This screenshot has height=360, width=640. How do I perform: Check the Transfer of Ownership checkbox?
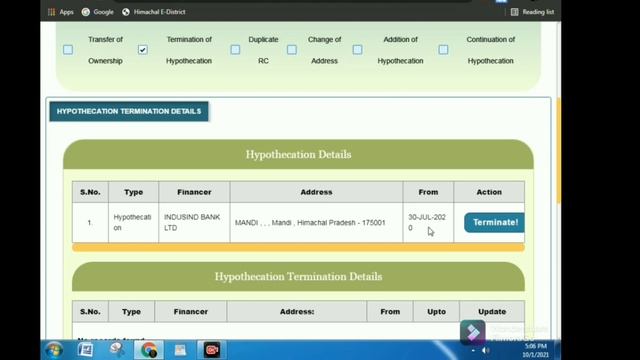[68, 50]
